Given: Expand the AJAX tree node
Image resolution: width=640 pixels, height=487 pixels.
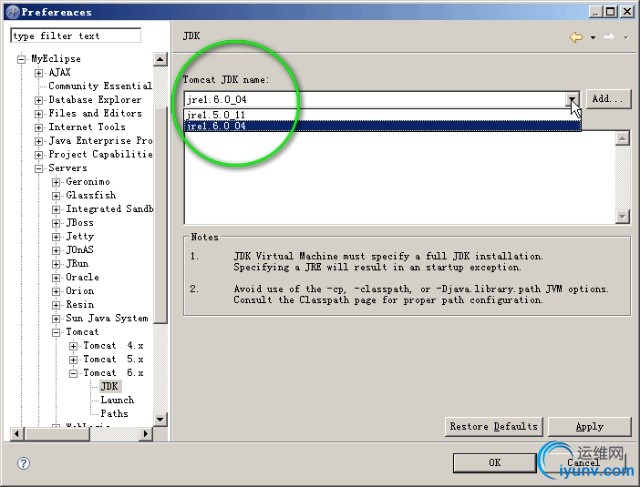Looking at the screenshot, I should (38, 73).
